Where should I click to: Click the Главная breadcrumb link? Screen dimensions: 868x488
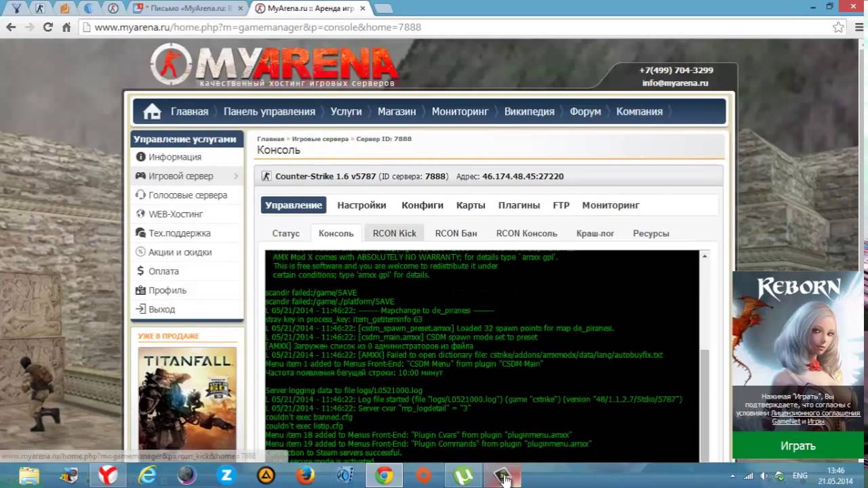pyautogui.click(x=271, y=139)
